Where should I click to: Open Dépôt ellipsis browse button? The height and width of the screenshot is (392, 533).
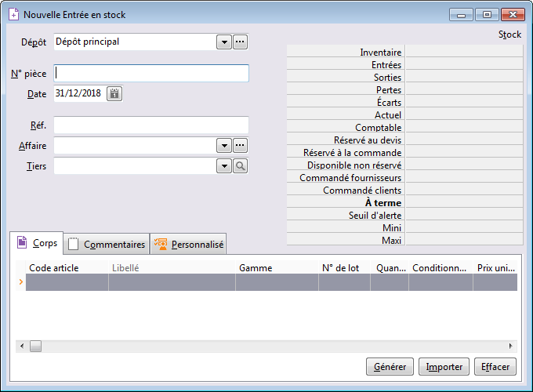pos(241,42)
